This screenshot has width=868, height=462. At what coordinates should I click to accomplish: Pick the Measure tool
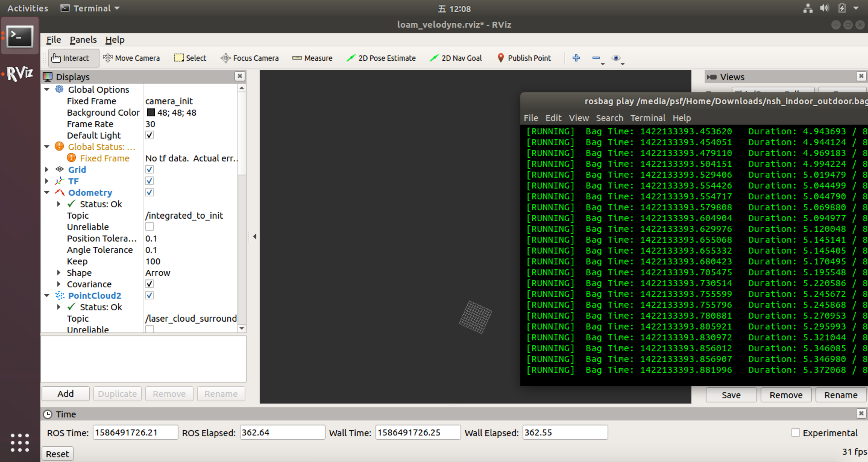point(312,58)
